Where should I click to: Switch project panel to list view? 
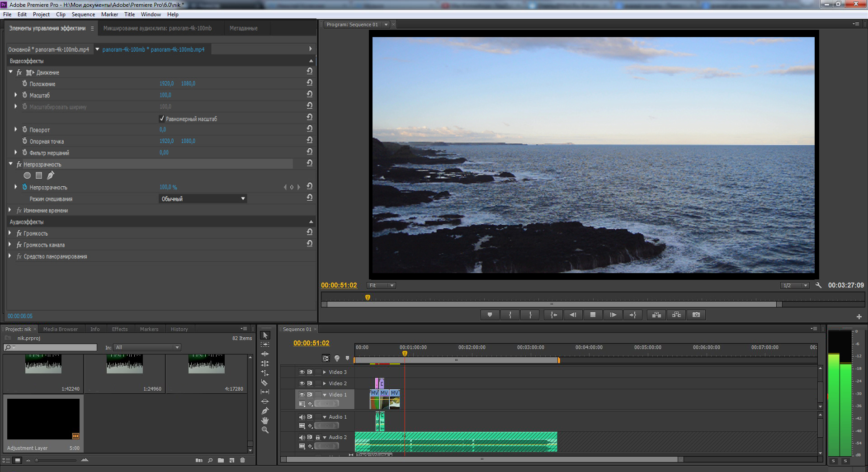(x=6, y=460)
